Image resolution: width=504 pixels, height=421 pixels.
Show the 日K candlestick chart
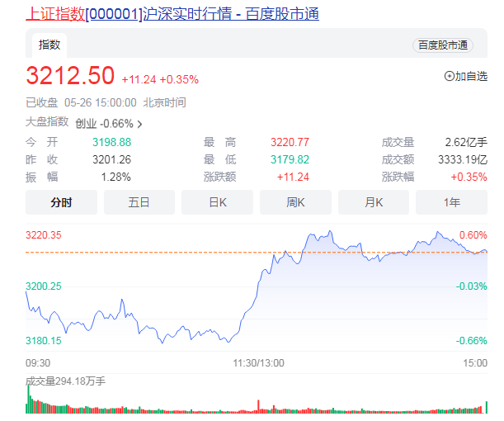point(217,202)
